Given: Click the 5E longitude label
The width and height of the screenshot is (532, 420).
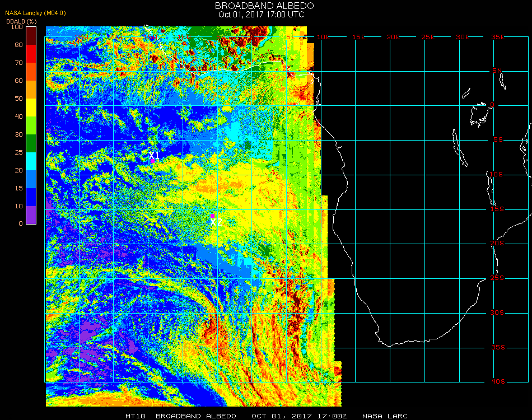Looking at the screenshot, I should coord(291,37).
